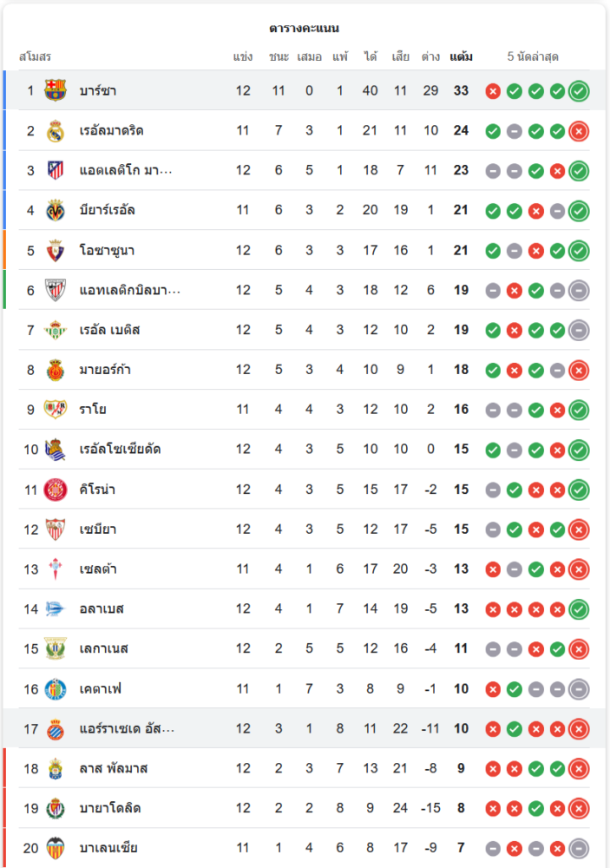
Task: Click Barcelona's latest match win indicator
Action: (x=579, y=90)
